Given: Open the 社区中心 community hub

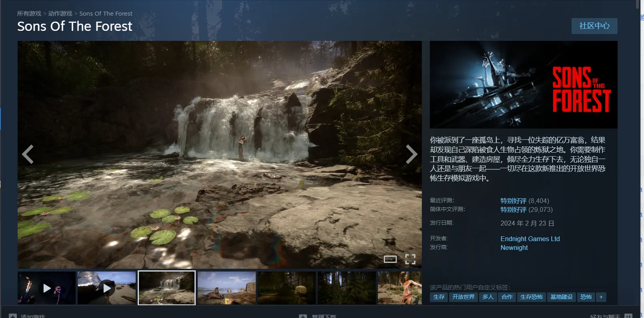Looking at the screenshot, I should (594, 26).
